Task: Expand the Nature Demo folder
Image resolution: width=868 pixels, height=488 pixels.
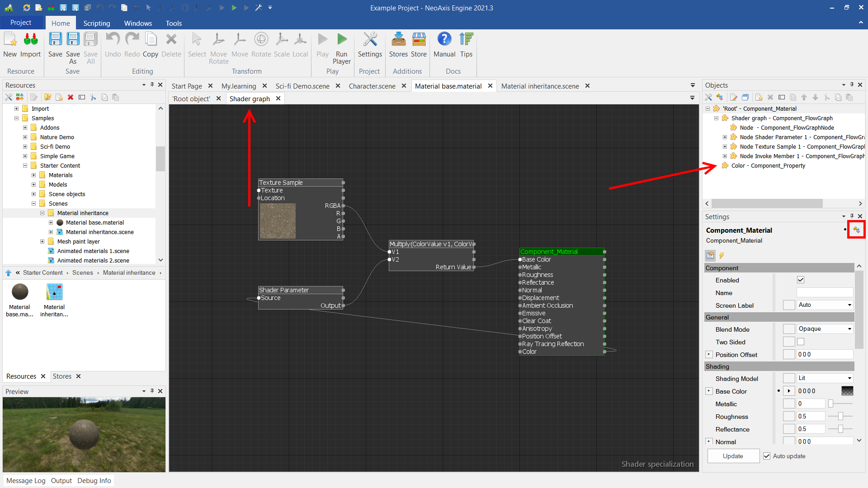Action: (25, 137)
